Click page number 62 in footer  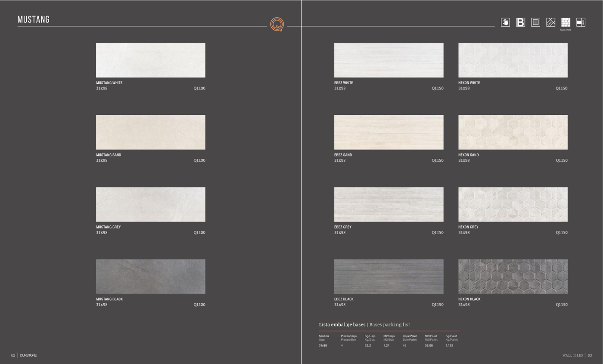pos(13,355)
